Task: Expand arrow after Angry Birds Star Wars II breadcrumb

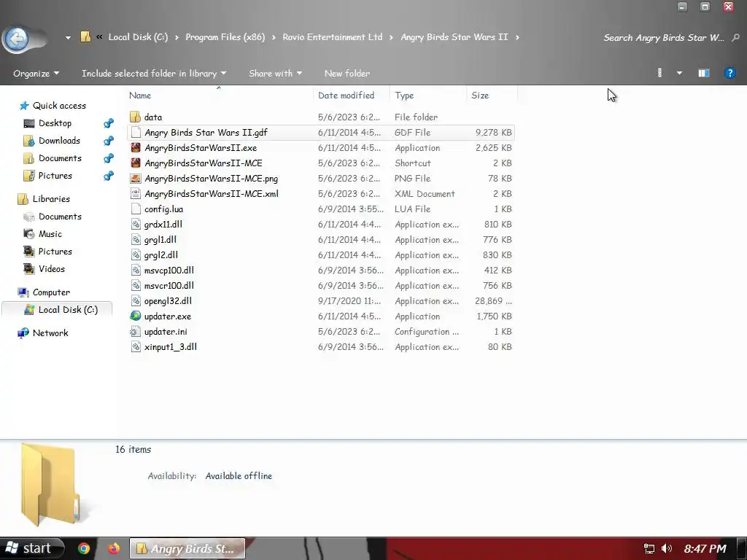Action: pos(517,37)
